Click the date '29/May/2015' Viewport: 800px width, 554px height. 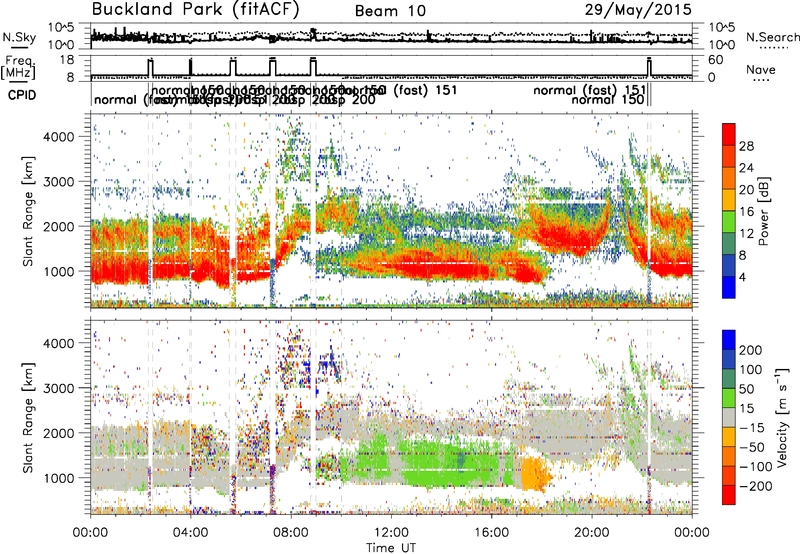point(638,10)
